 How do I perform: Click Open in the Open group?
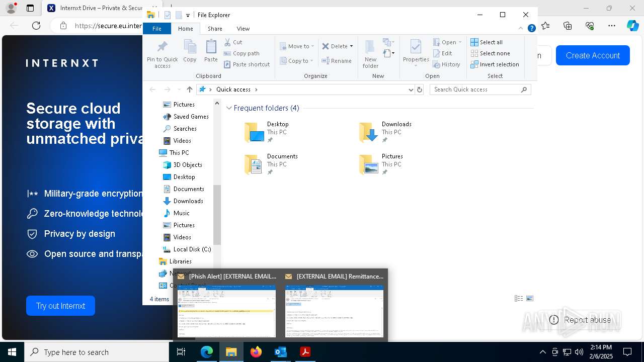coord(447,42)
